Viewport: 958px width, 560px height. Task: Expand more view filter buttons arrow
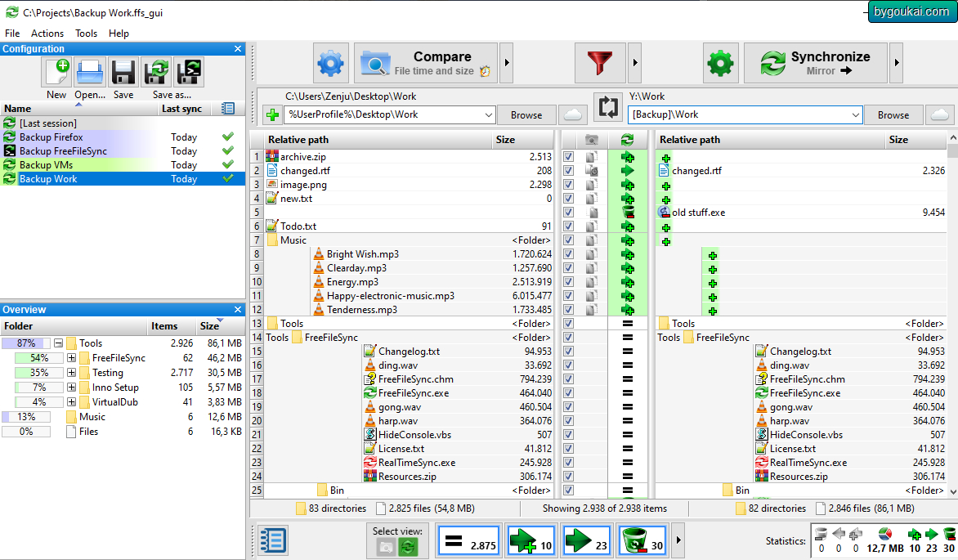pos(678,540)
